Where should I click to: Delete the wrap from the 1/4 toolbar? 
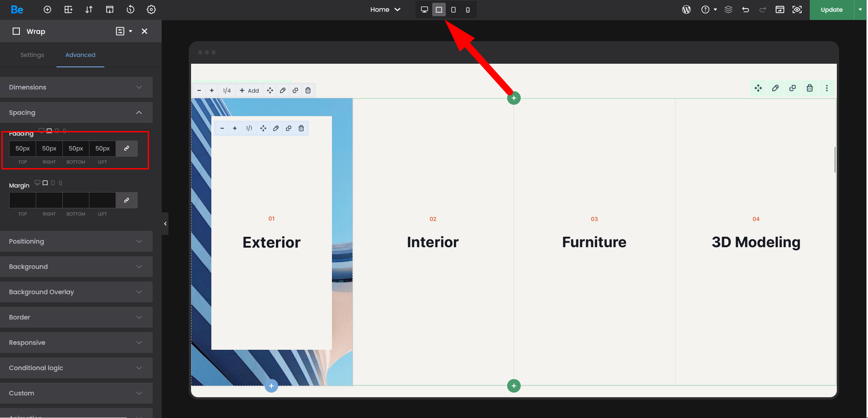308,90
